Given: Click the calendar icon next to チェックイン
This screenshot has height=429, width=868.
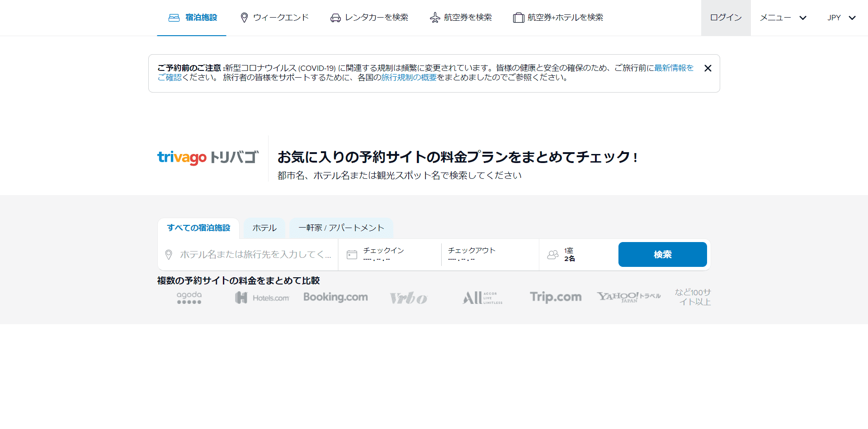Looking at the screenshot, I should coord(352,255).
